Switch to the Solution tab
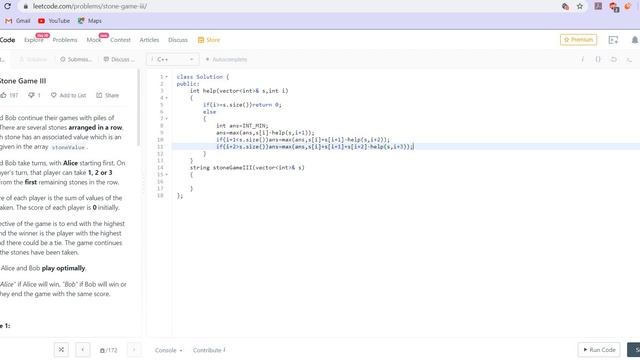Image resolution: width=640 pixels, height=360 pixels. 33,59
